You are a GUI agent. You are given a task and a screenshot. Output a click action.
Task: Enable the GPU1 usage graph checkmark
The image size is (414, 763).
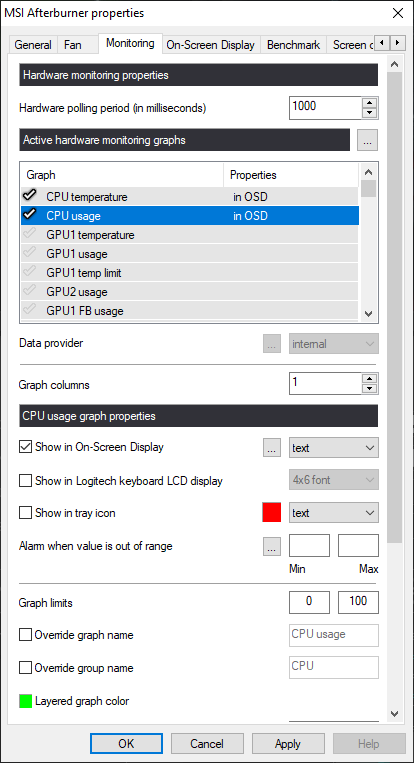30,254
